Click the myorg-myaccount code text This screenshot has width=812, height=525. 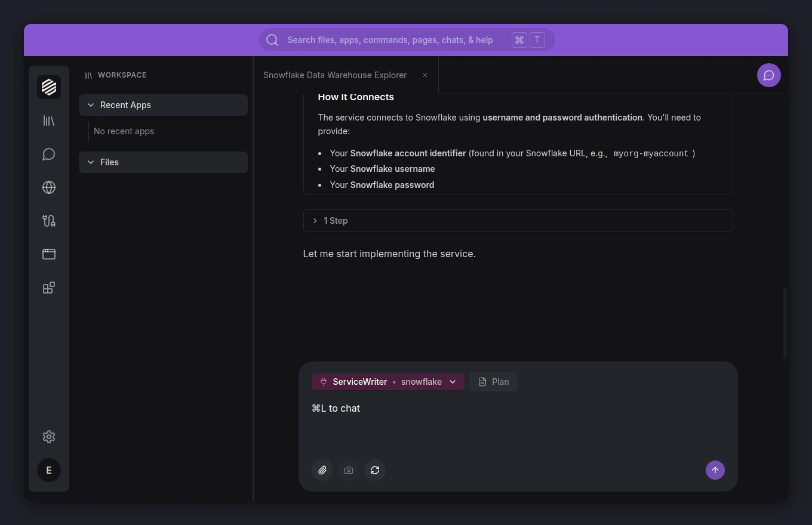(x=651, y=153)
